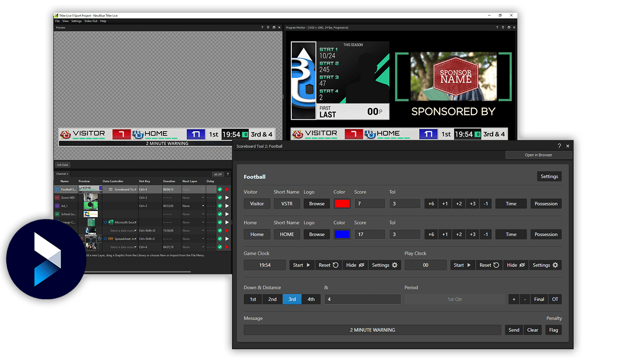Open Microsoft Excel data source dropdown
The width and height of the screenshot is (622, 364).
coord(135,222)
